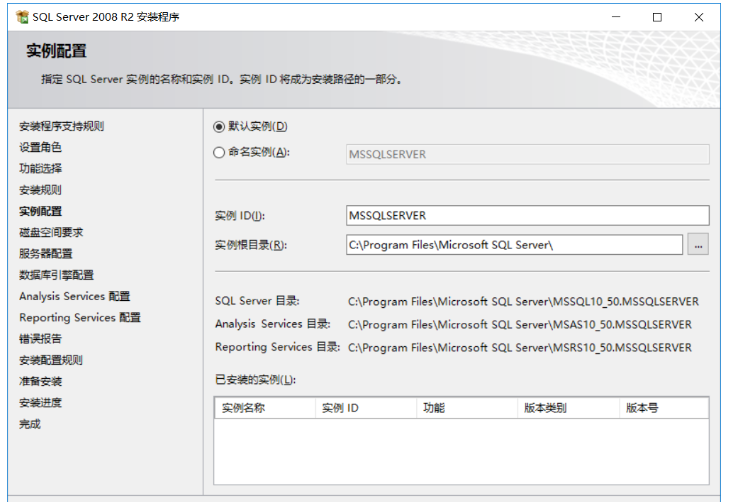729x502 pixels.
Task: Click the 实例配置 page heading
Action: pos(56,51)
